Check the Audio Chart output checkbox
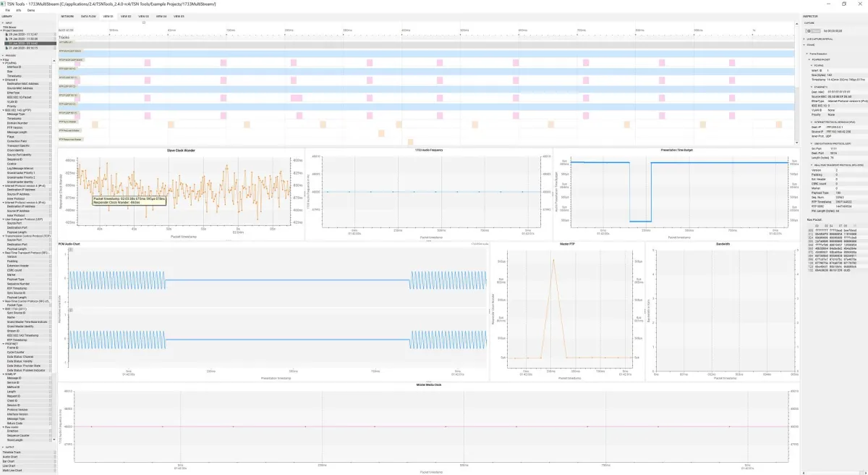This screenshot has height=475, width=868. coord(55,457)
